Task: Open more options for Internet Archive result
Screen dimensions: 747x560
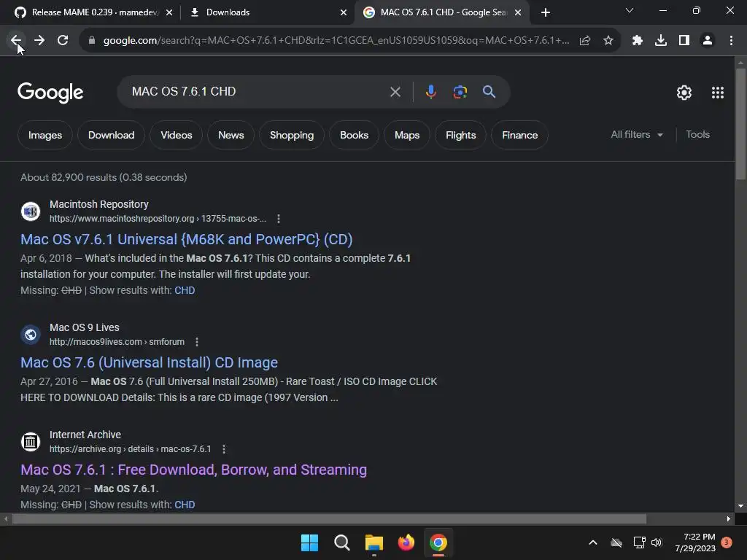Action: [224, 449]
